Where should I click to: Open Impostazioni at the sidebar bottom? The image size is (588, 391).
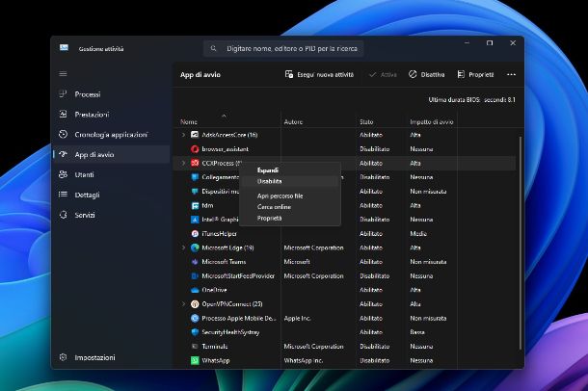click(x=112, y=357)
